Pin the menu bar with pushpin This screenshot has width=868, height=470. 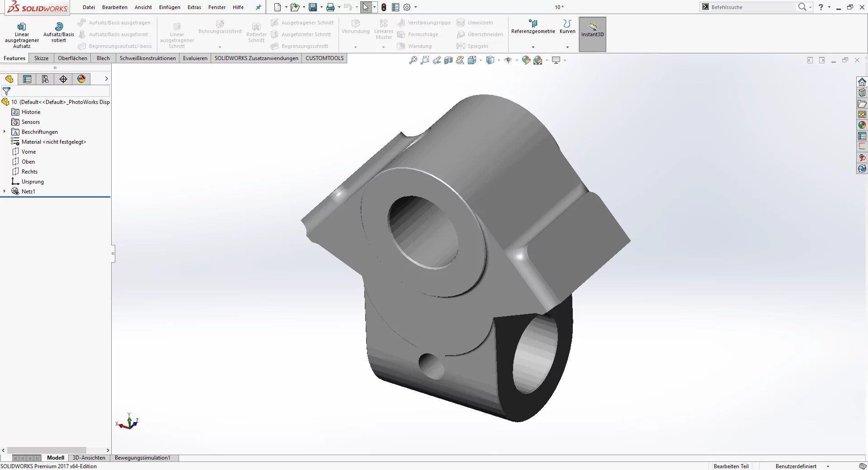(258, 7)
